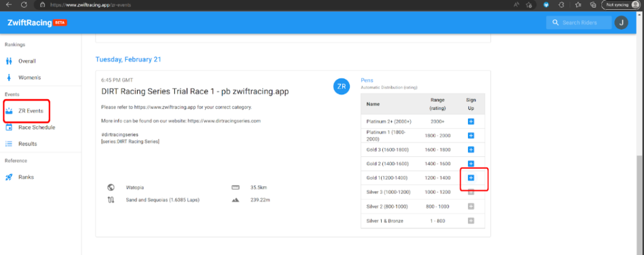
Task: Open the favorites list icon
Action: tap(578, 5)
